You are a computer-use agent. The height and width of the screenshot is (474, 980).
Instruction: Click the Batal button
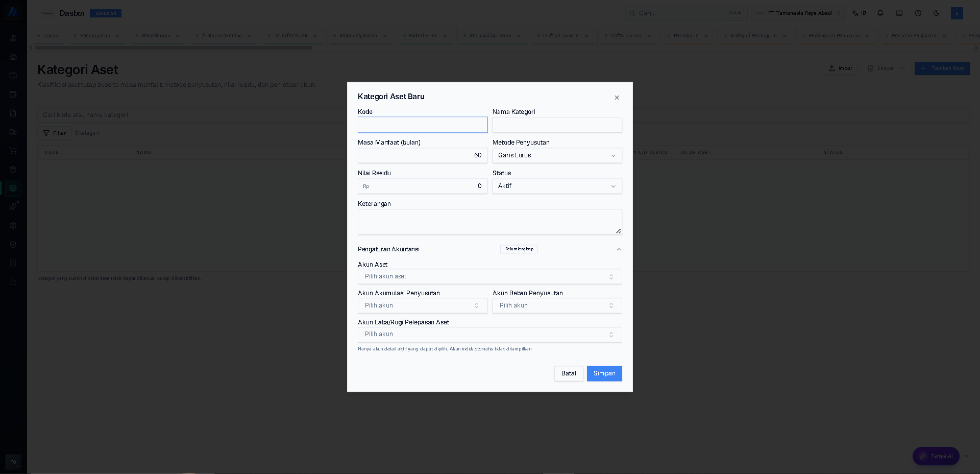(569, 373)
